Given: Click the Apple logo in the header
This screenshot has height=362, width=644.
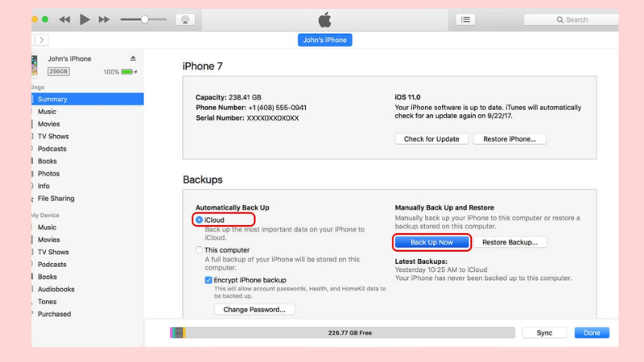Looking at the screenshot, I should click(x=325, y=19).
